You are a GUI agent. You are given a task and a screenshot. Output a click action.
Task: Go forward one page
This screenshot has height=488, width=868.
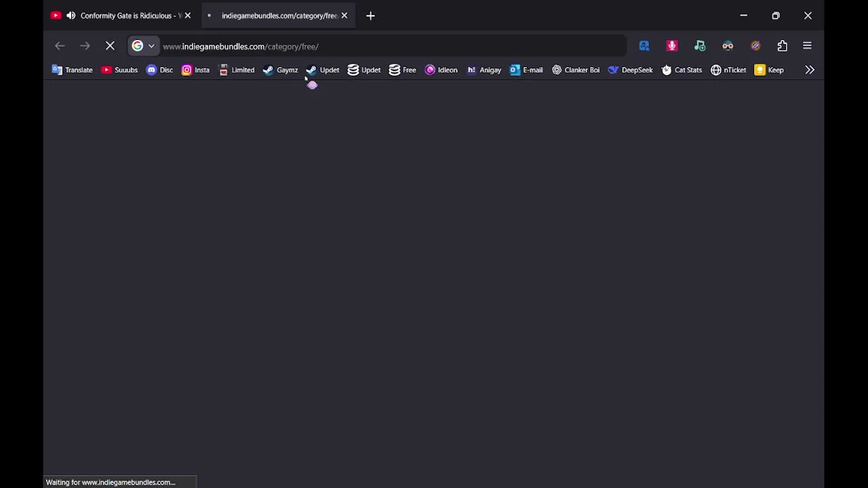click(x=85, y=46)
